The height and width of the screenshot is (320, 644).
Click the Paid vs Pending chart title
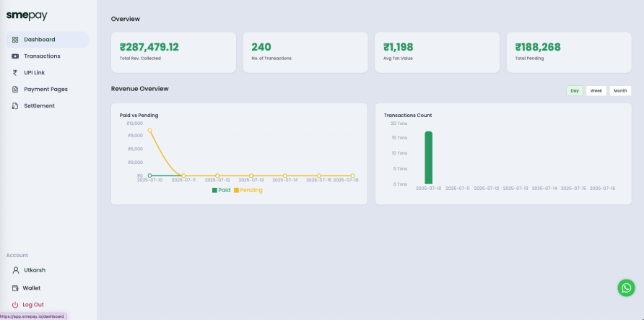[139, 116]
